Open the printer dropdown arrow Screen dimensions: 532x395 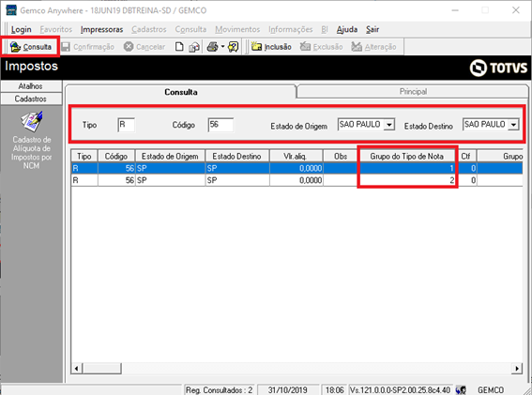coord(223,47)
